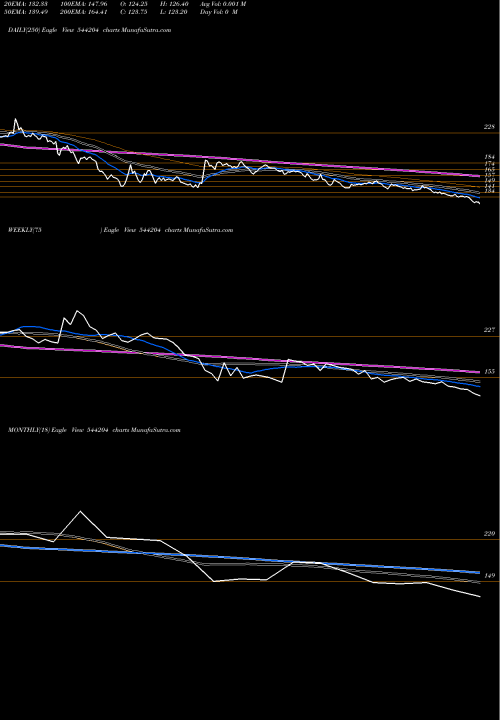Click the 100EMA value label
Screen dimensions: 500x720
83,4
